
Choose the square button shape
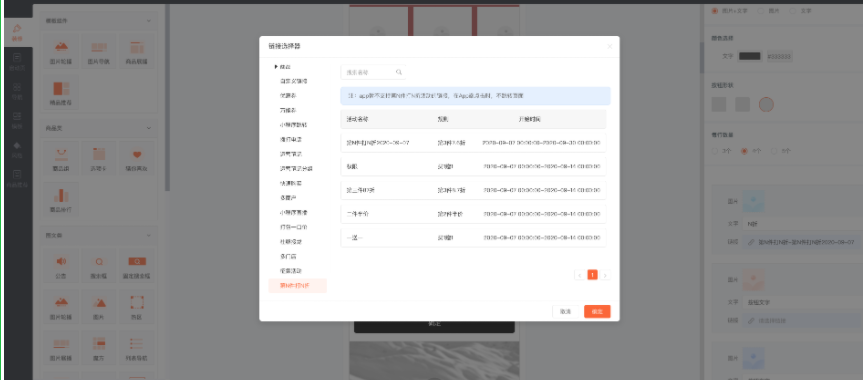pyautogui.click(x=719, y=104)
